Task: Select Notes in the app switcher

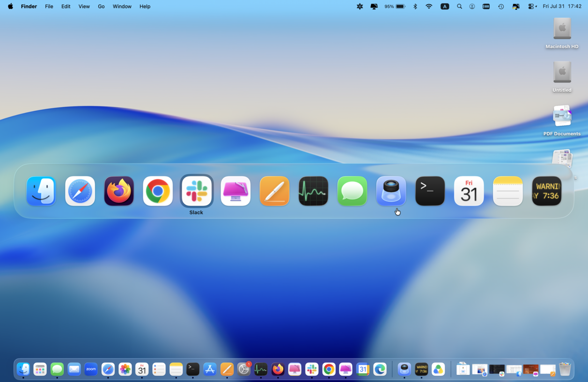Action: click(508, 191)
